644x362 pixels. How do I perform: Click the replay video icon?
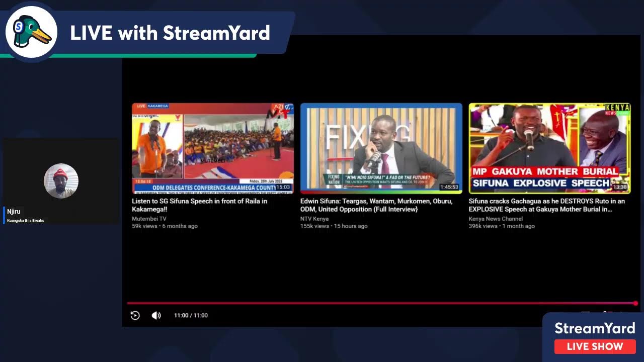pyautogui.click(x=135, y=315)
